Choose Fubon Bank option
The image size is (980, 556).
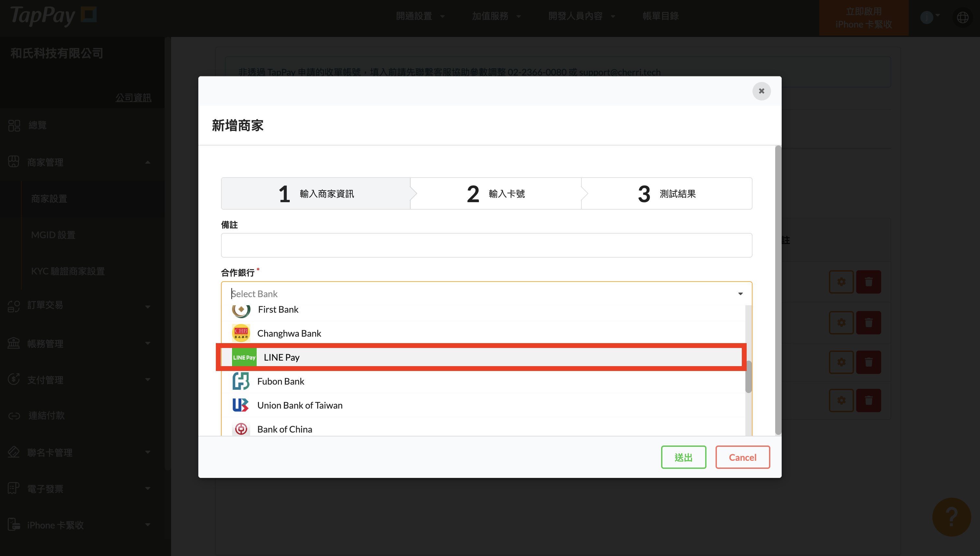[281, 381]
